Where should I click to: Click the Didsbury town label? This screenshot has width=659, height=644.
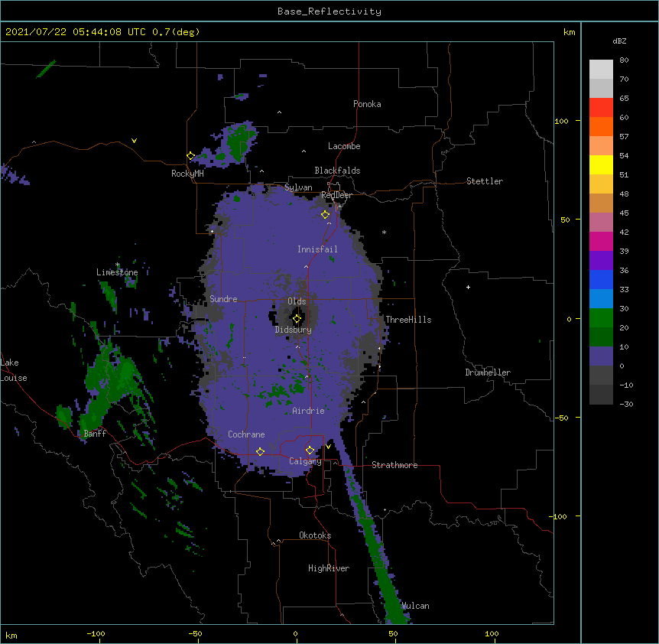click(x=294, y=330)
